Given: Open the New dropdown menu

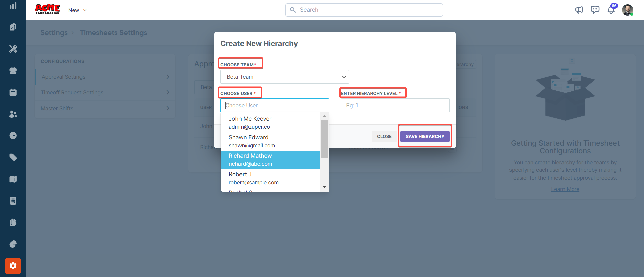Looking at the screenshot, I should (77, 10).
